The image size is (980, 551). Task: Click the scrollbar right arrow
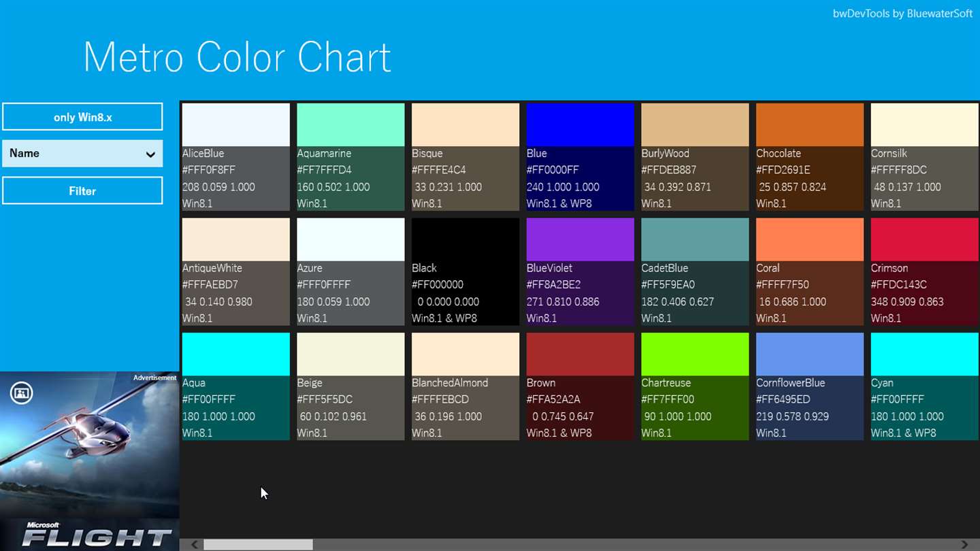coord(964,544)
